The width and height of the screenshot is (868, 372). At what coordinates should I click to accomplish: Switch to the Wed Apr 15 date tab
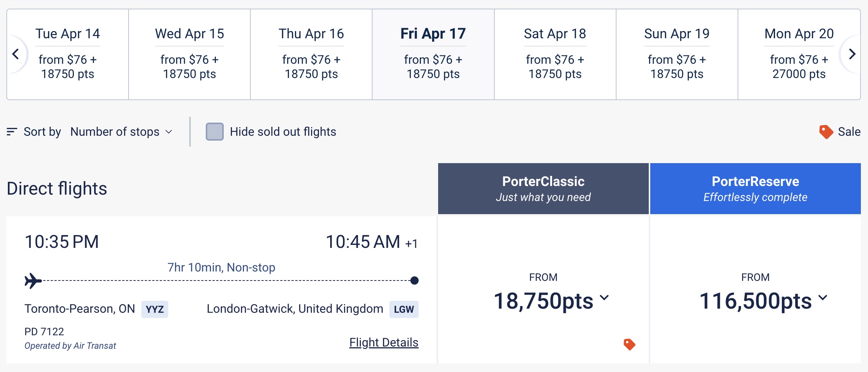[189, 54]
